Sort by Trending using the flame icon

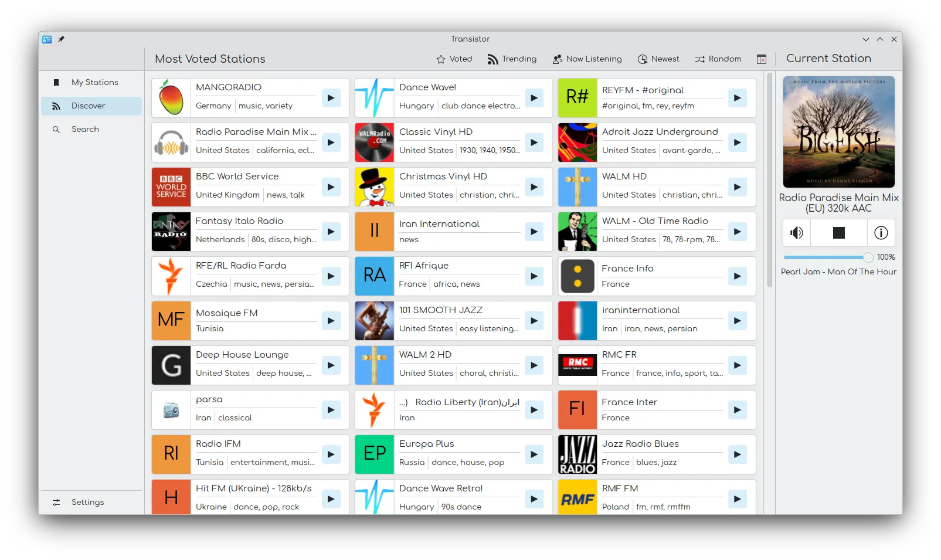(x=511, y=59)
